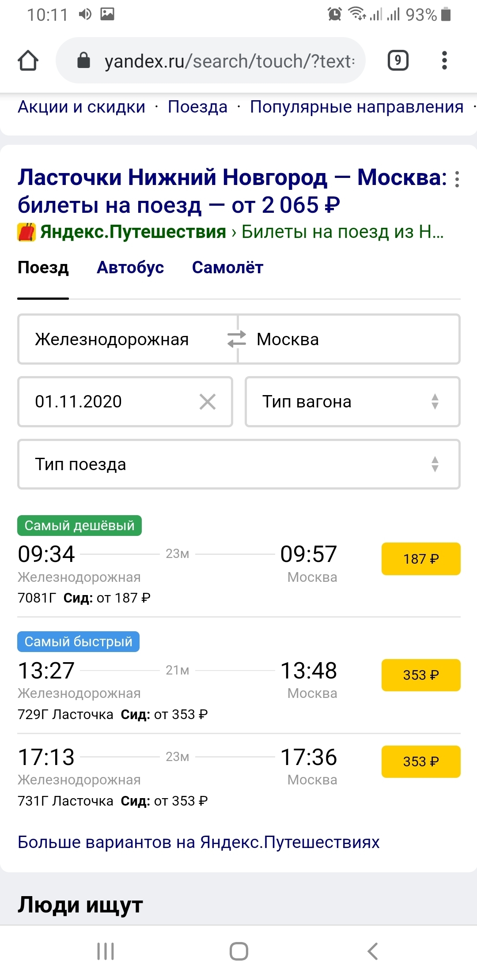Tap the browser home icon
Image resolution: width=477 pixels, height=980 pixels.
28,60
